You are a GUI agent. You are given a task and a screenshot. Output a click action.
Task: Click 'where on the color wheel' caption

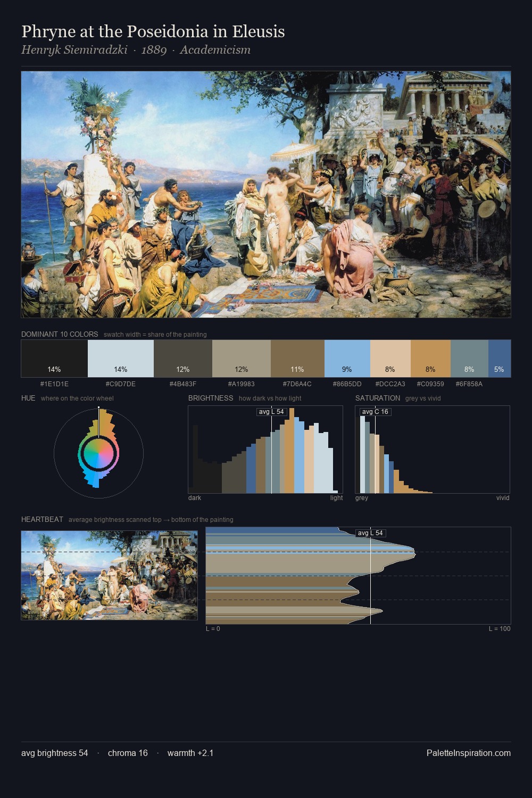[x=77, y=398]
